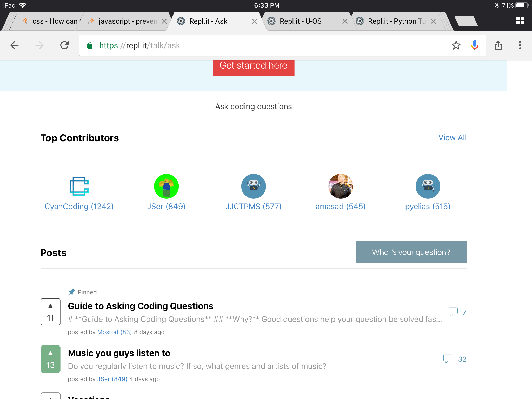Open 'JSer (849)' author link under music post
The height and width of the screenshot is (399, 532).
click(112, 379)
